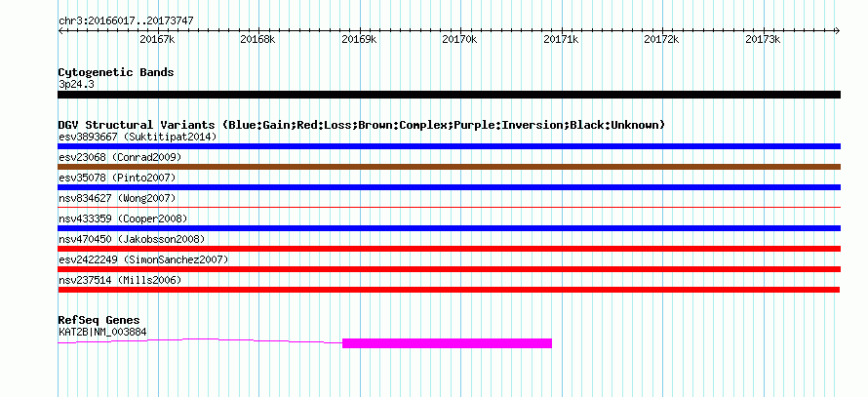Click the 20171k ruler tick label
The image size is (868, 397).
[562, 39]
